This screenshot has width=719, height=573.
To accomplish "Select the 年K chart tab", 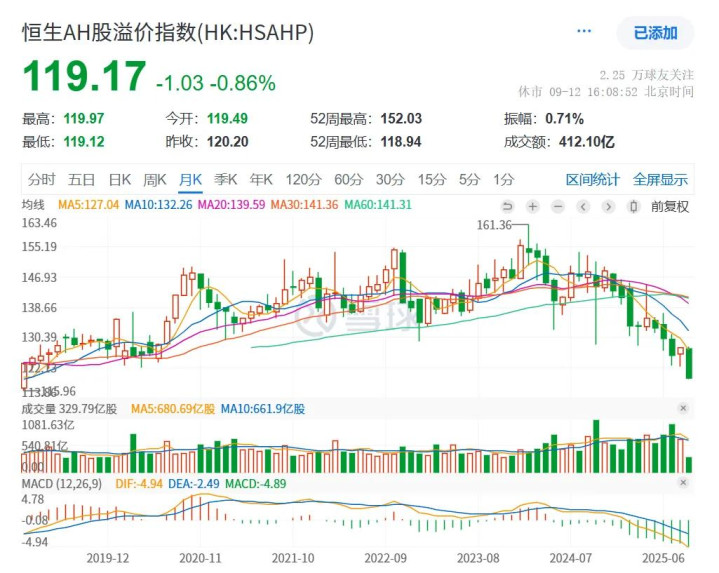I will pyautogui.click(x=261, y=179).
